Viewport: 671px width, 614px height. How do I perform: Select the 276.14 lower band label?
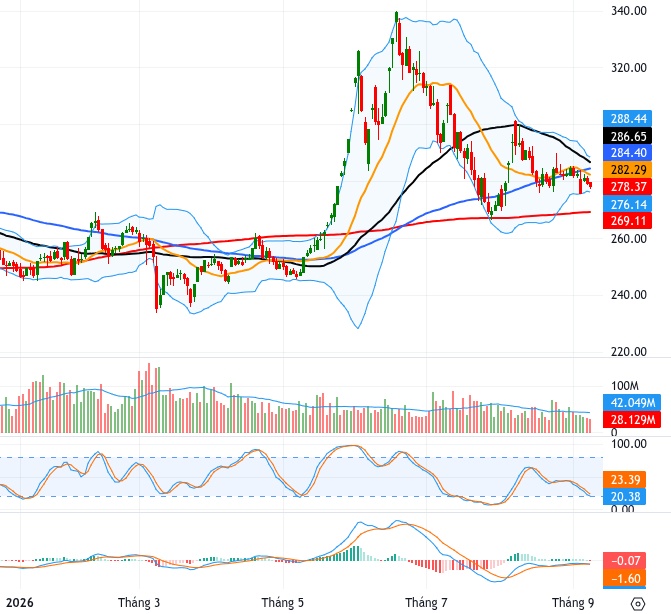tap(627, 204)
